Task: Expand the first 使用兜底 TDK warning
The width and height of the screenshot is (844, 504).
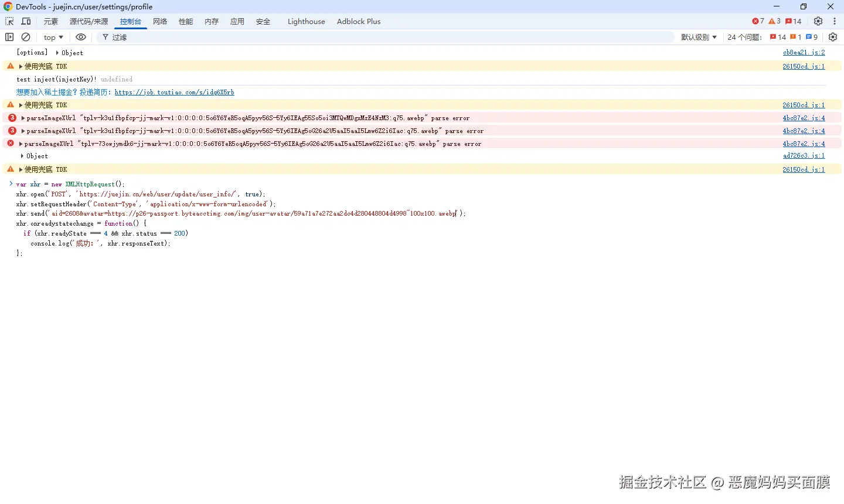Action: [x=21, y=66]
